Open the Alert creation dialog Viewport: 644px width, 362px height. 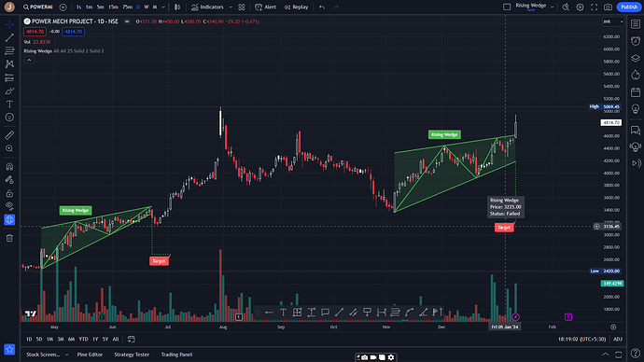(x=265, y=7)
